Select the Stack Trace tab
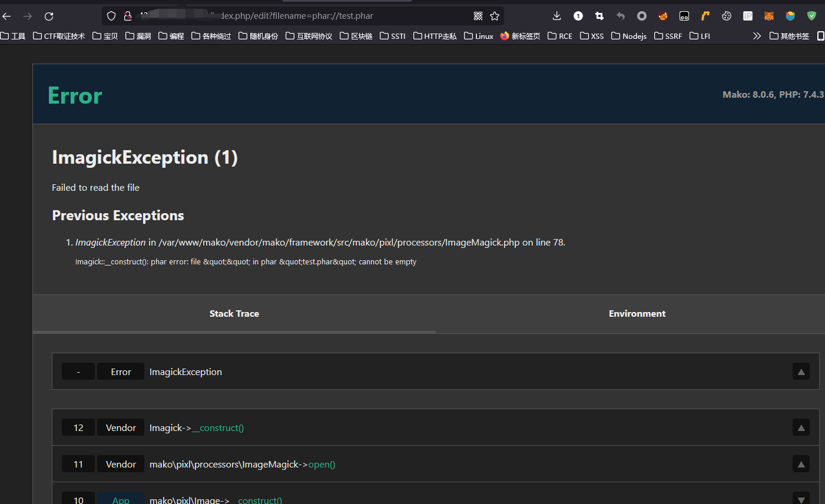The width and height of the screenshot is (825, 504). (x=234, y=314)
